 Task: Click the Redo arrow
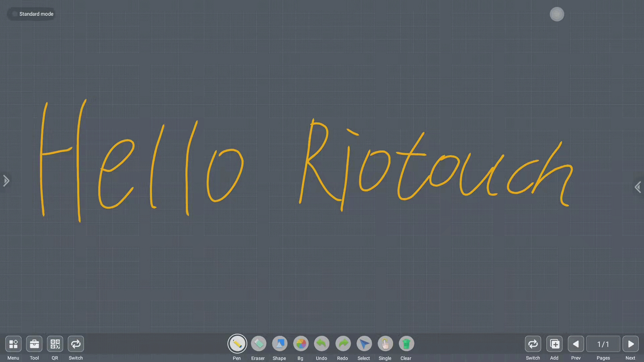343,344
